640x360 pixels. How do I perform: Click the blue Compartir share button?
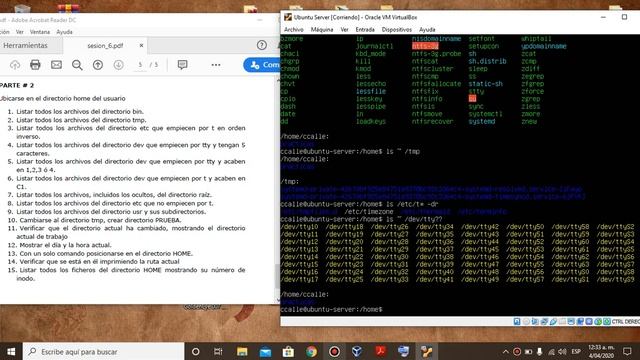pos(262,65)
